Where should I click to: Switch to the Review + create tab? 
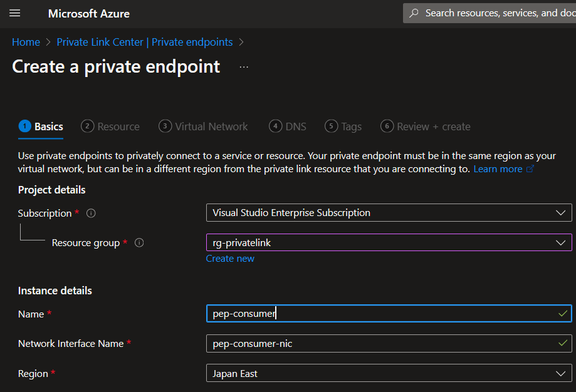coord(425,126)
